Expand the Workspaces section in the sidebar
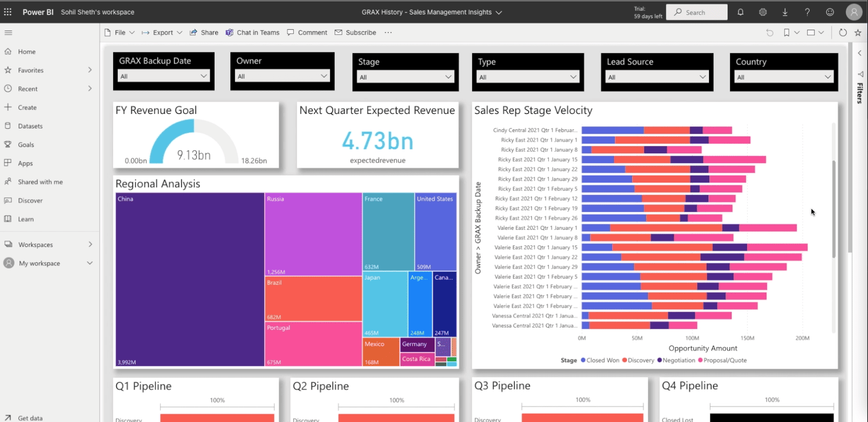 [x=90, y=244]
